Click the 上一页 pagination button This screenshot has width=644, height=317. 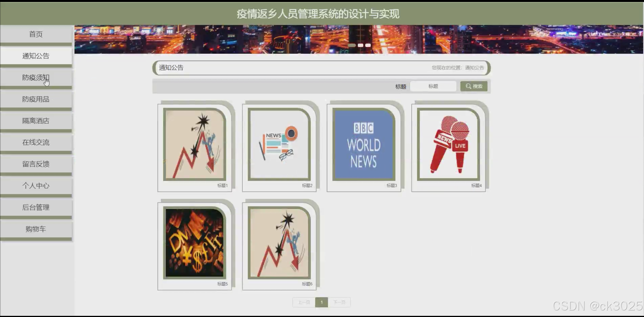[304, 302]
